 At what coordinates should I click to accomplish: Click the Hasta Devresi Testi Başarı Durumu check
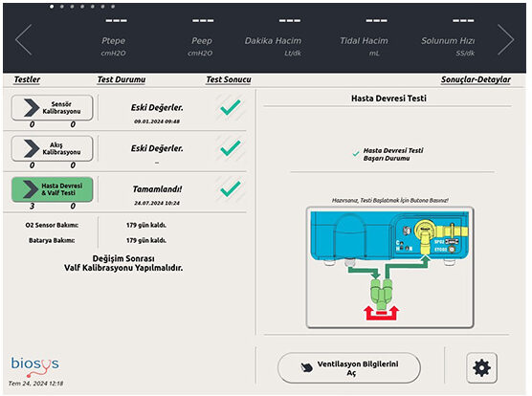(356, 154)
